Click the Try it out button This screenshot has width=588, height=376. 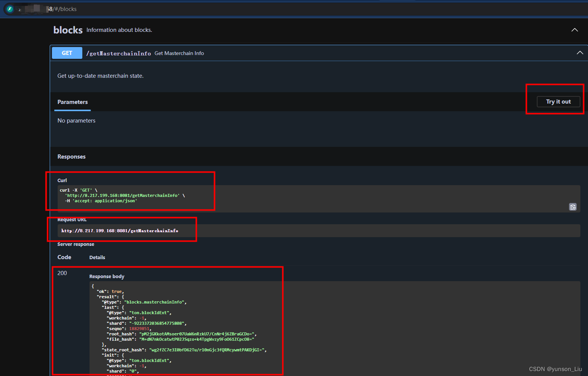(x=558, y=102)
